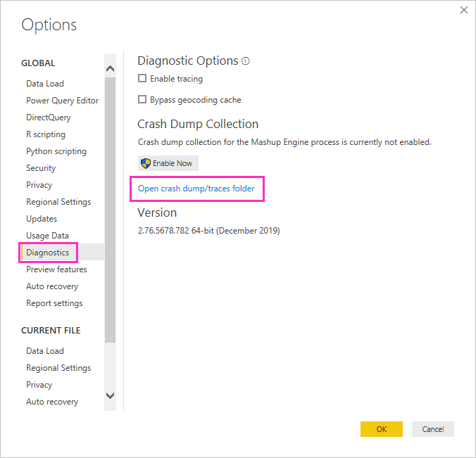The image size is (476, 458).
Task: Open Global Data Load settings
Action: tap(45, 84)
